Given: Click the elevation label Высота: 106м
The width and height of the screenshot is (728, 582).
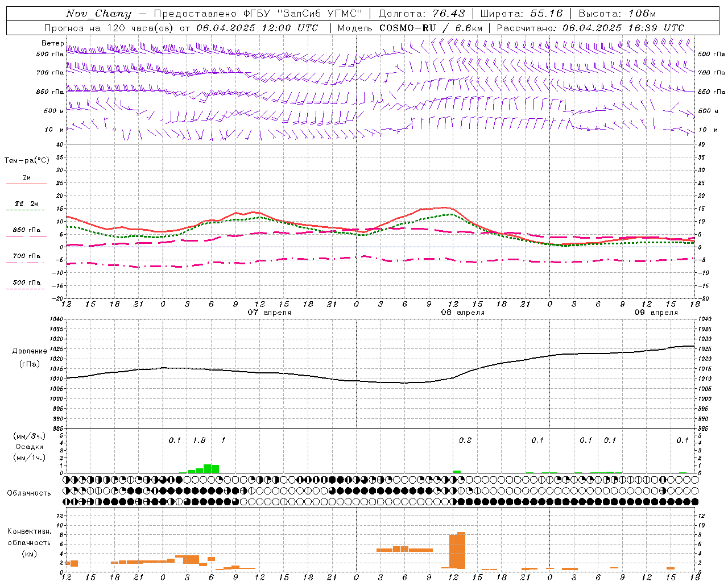Looking at the screenshot, I should coord(617,14).
